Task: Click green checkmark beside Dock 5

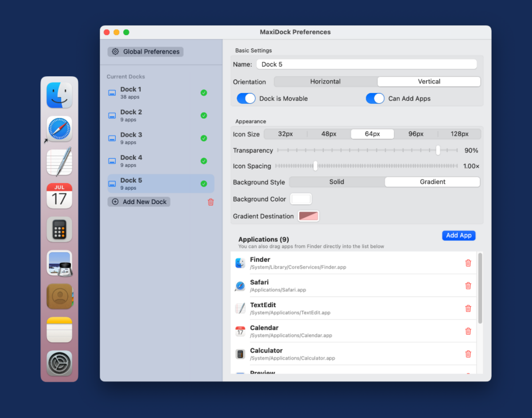Action: [x=203, y=184]
